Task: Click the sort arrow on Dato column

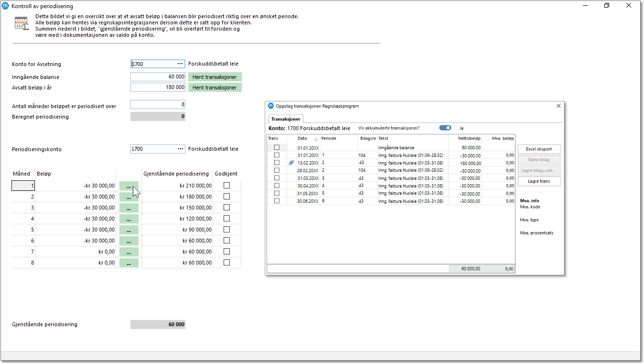Action: (x=316, y=139)
